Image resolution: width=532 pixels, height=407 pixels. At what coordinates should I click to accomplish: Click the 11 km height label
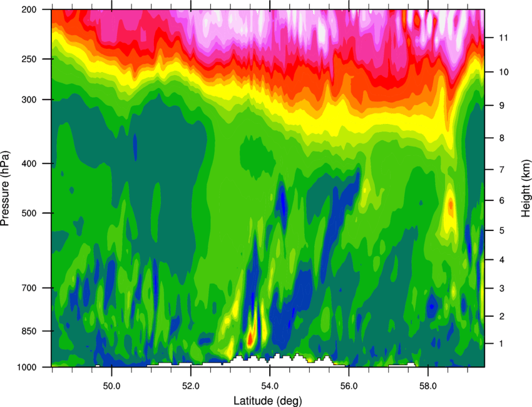click(x=503, y=38)
